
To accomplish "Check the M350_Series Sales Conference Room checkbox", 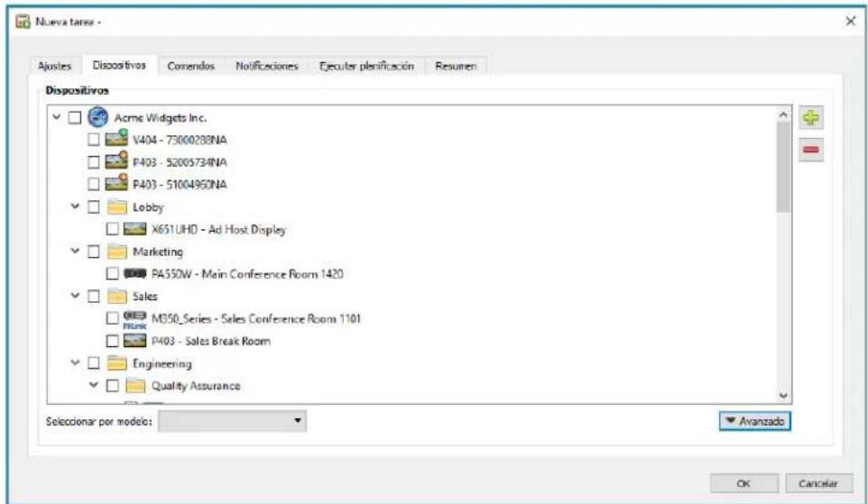I will (113, 318).
